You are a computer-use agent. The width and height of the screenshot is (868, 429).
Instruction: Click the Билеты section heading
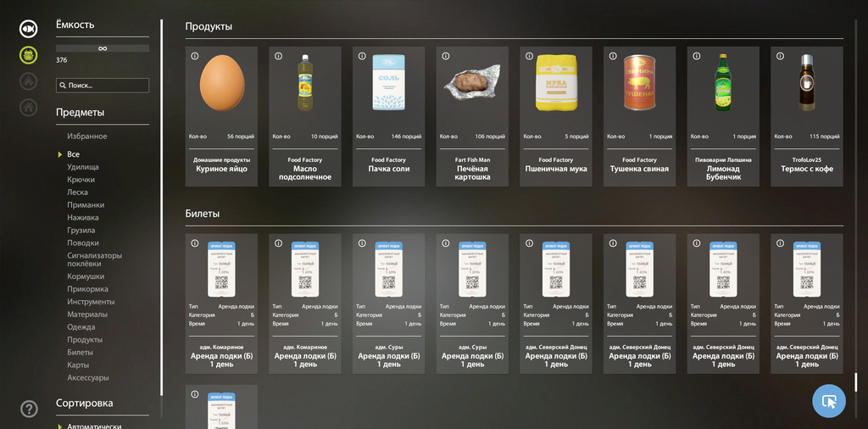[x=202, y=213]
